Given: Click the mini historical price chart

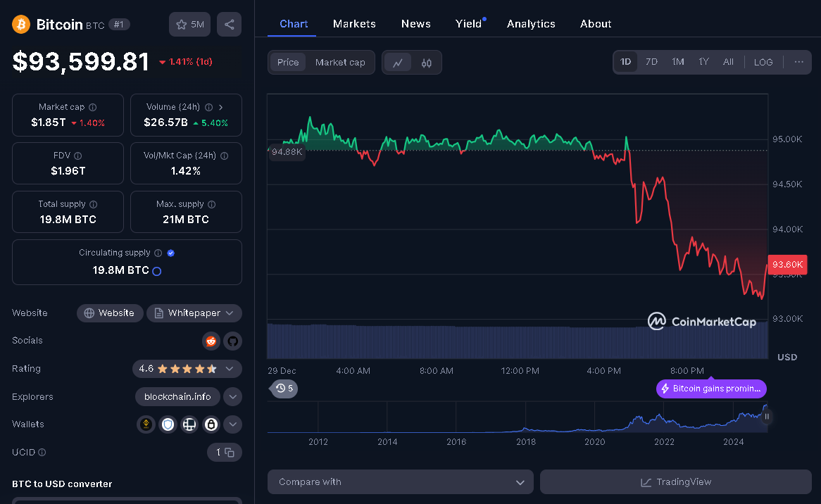Looking at the screenshot, I should point(518,417).
